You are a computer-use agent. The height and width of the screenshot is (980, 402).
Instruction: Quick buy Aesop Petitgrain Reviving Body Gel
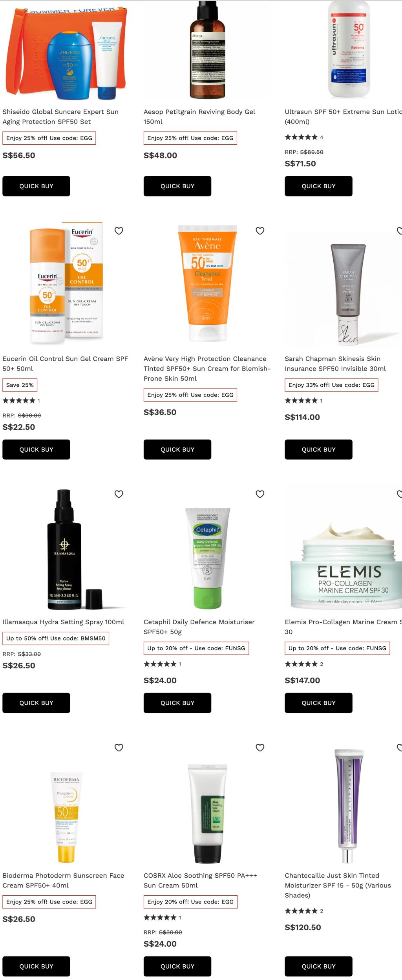click(177, 186)
